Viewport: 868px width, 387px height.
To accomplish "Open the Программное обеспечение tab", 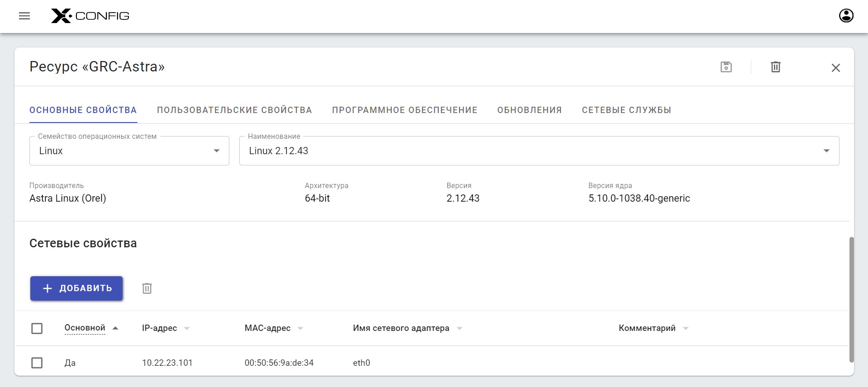I will tap(404, 110).
